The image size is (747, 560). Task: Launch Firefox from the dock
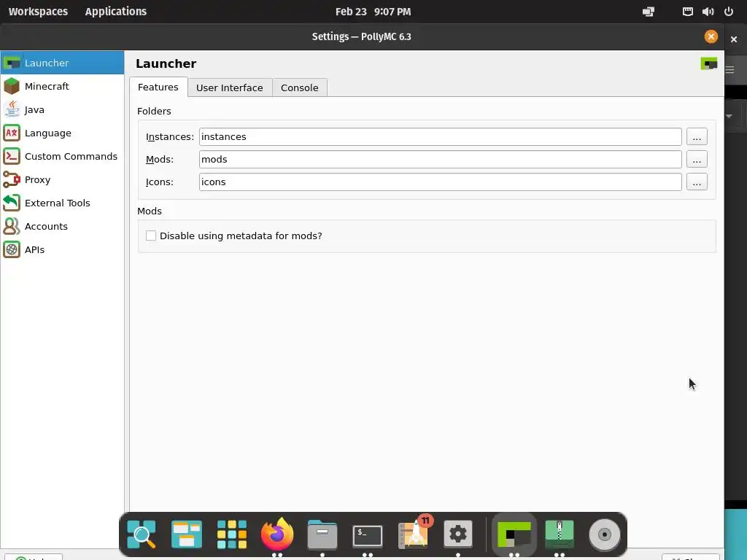[276, 534]
